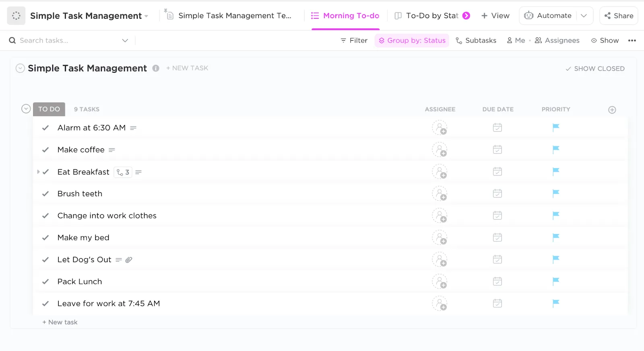Collapse the Simple Task Management list
The image size is (644, 351).
pos(20,68)
